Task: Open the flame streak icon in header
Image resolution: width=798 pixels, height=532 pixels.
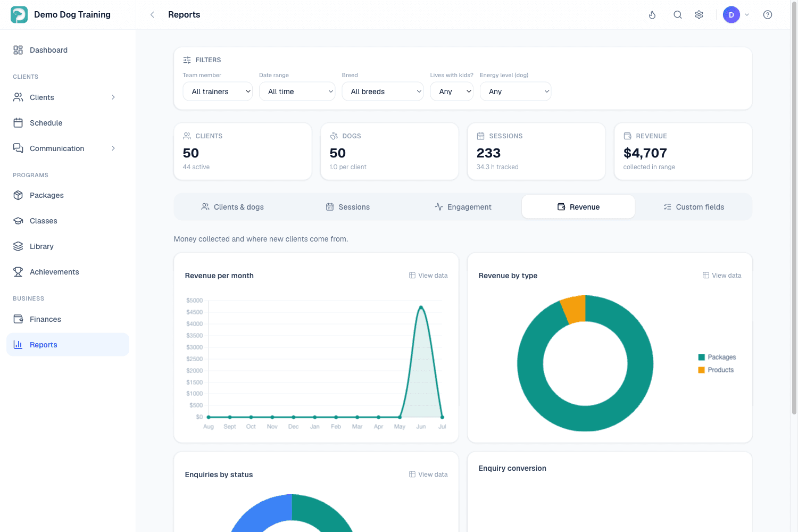Action: pos(652,14)
